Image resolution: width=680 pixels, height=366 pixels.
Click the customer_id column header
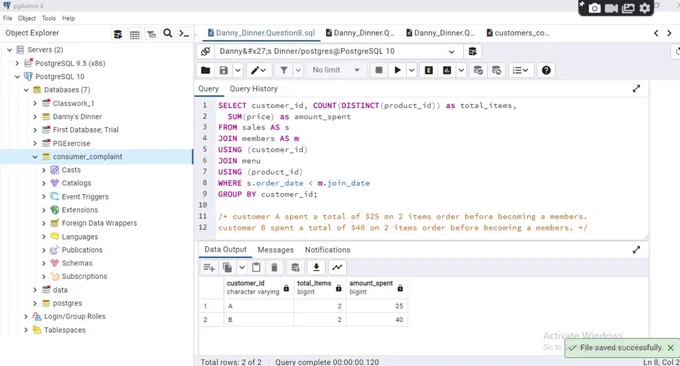tap(258, 288)
